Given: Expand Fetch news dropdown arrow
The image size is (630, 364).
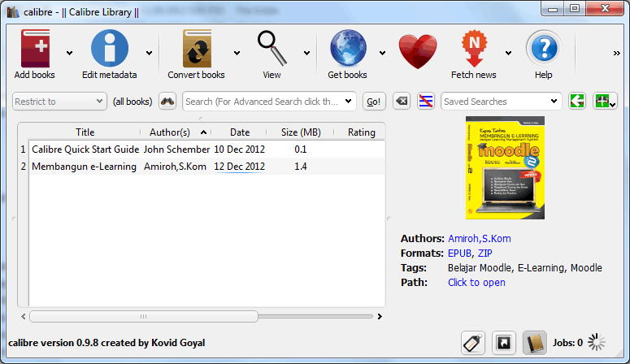Looking at the screenshot, I should point(508,53).
